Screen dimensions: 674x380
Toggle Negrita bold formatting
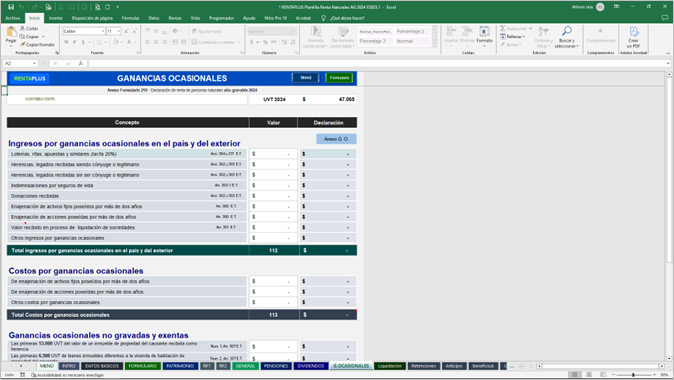pyautogui.click(x=66, y=42)
